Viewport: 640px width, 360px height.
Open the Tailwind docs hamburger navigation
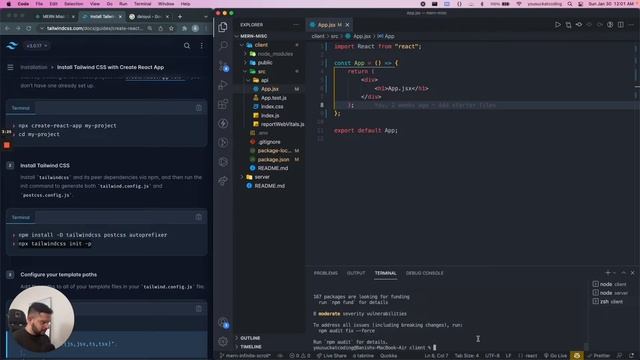point(10,67)
